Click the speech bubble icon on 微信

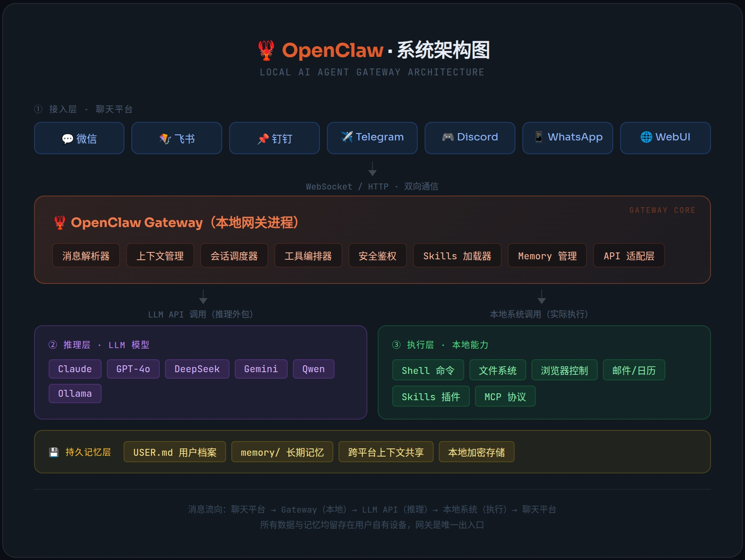tap(68, 139)
